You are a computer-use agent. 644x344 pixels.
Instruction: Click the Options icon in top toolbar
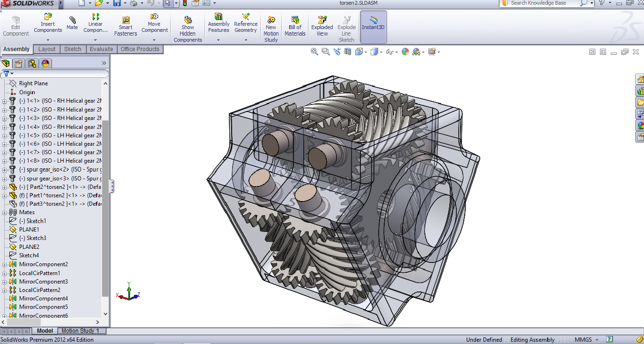pyautogui.click(x=206, y=3)
